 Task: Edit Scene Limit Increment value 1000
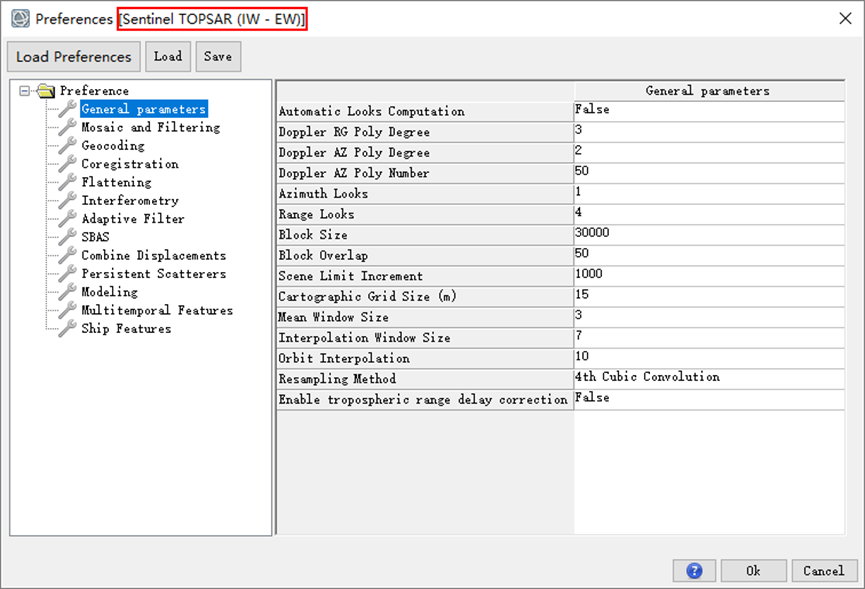(x=709, y=275)
